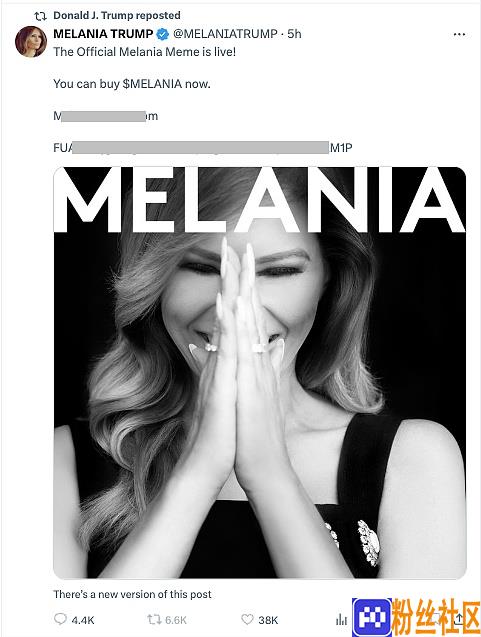The height and width of the screenshot is (637, 481).
Task: Open the 5h post timestamp
Action: [x=294, y=34]
